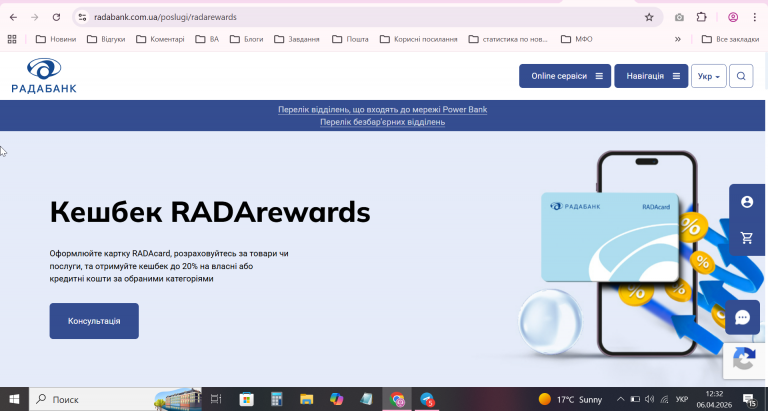The height and width of the screenshot is (411, 768).
Task: Open the Chrome profile avatar
Action: [733, 17]
